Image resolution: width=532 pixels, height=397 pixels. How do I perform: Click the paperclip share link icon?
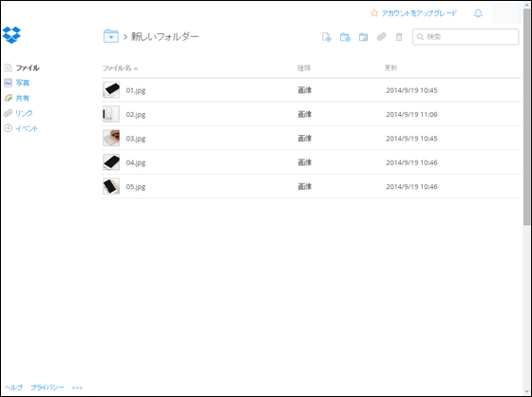381,37
